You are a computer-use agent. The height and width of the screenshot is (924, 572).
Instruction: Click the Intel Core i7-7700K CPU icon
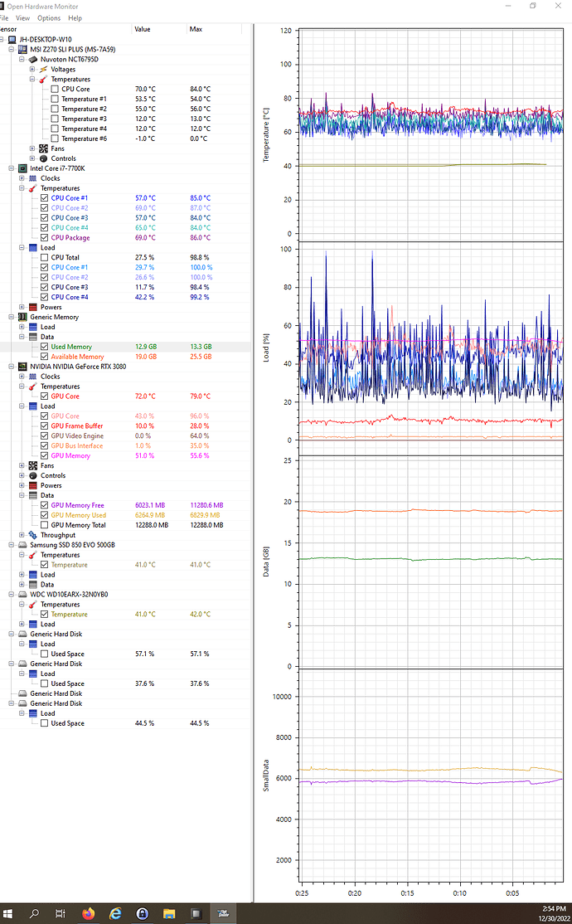(22, 168)
